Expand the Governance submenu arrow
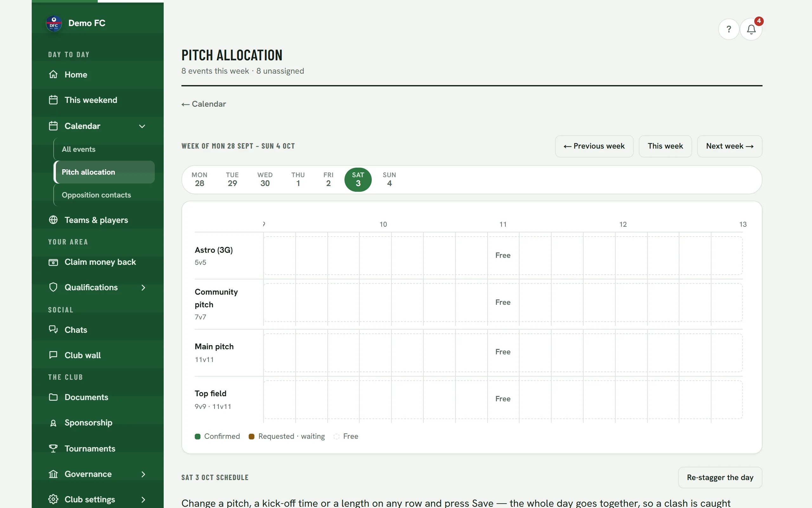The width and height of the screenshot is (812, 508). point(143,474)
